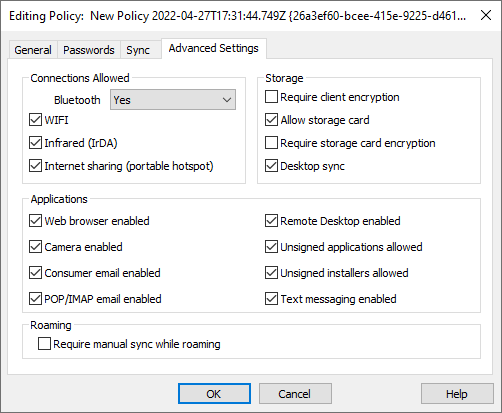Uncheck Text messaging enabled
The height and width of the screenshot is (413, 502).
pos(271,299)
